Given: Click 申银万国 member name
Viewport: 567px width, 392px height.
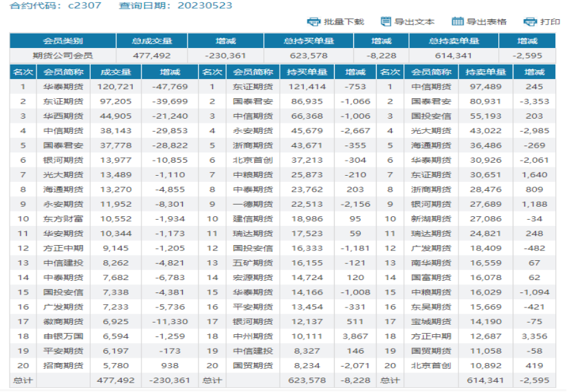Looking at the screenshot, I should point(63,336).
